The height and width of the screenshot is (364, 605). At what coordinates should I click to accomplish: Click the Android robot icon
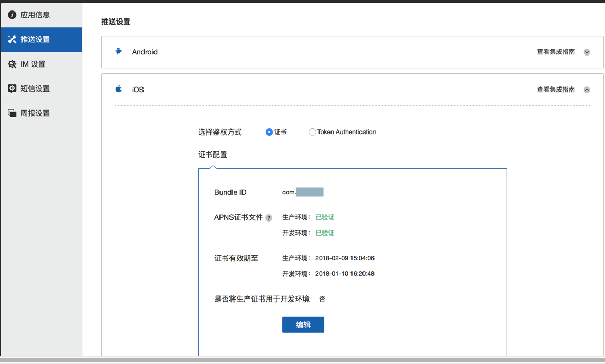pyautogui.click(x=118, y=51)
